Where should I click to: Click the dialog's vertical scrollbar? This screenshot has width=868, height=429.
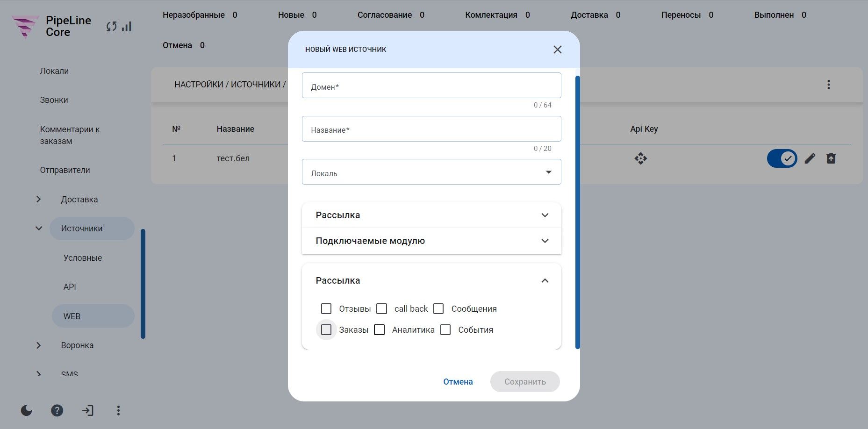pos(578,213)
